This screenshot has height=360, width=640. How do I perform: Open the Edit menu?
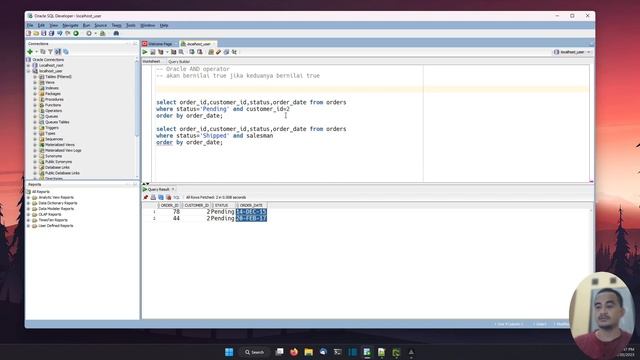click(x=42, y=25)
